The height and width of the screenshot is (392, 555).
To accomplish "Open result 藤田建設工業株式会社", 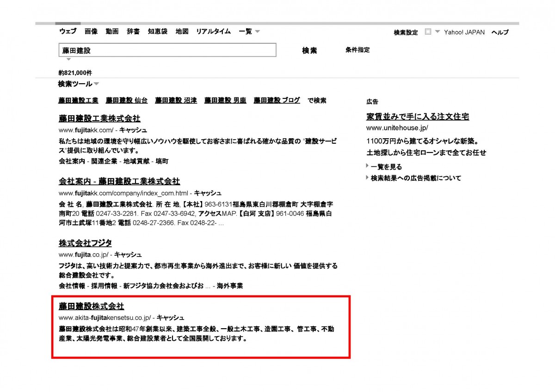I will (x=99, y=119).
